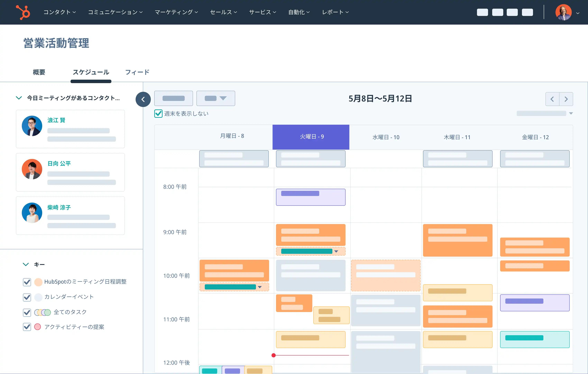The image size is (588, 374).
Task: Click the second placeholder icon in top bar
Action: (x=497, y=12)
